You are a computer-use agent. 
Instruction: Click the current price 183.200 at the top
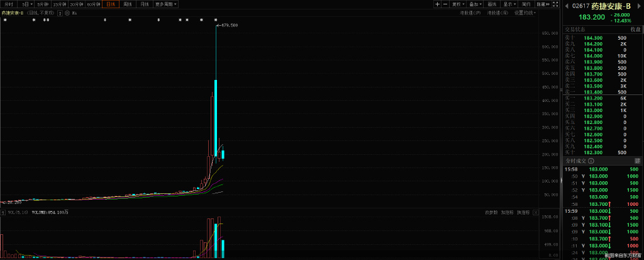point(592,17)
